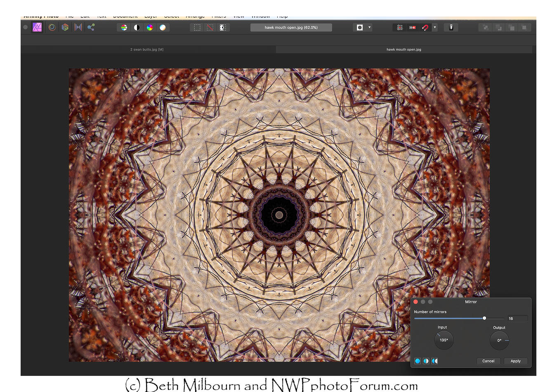Open the Liquify Persona
This screenshot has height=392, width=557.
point(52,27)
